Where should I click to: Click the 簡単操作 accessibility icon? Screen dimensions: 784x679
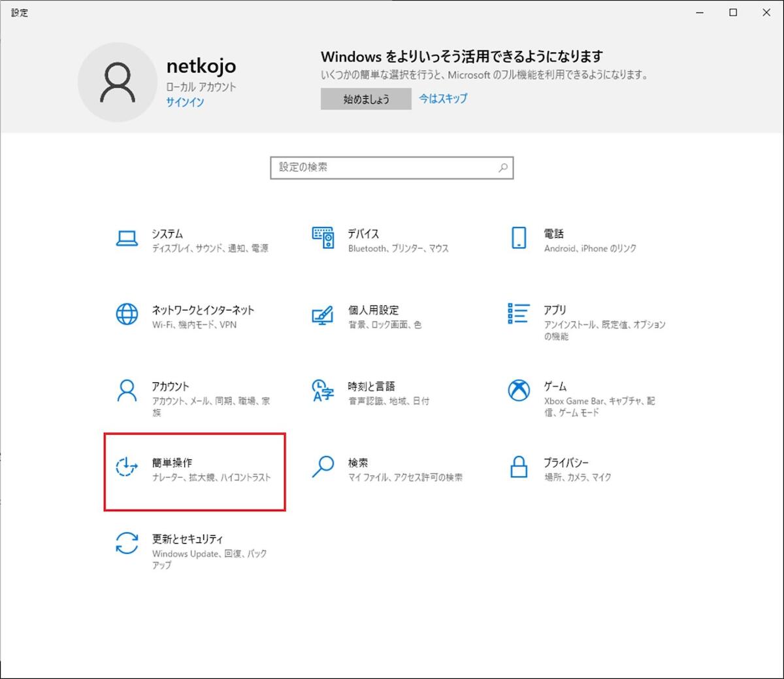[127, 467]
